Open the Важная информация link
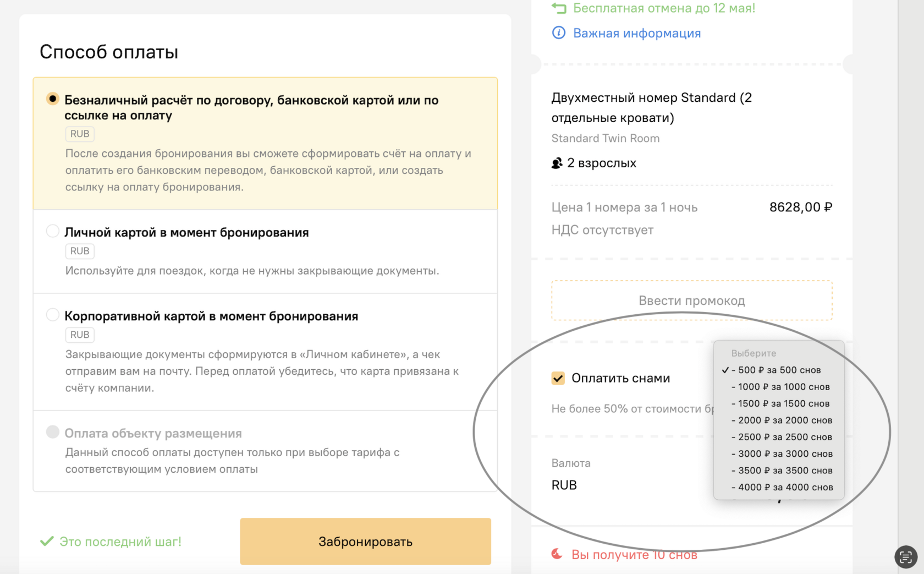Screen dimensions: 924x574 coord(637,33)
